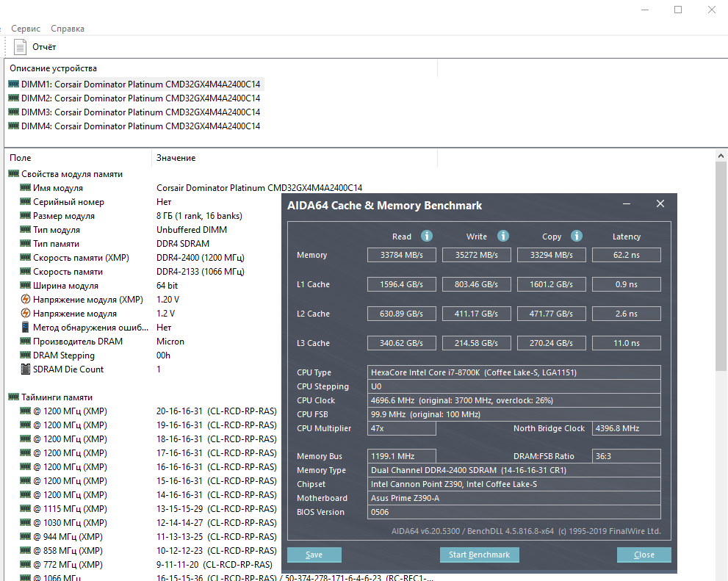This screenshot has width=728, height=581.
Task: Click the L1 Cache Read value 1596.4 GB/s
Action: coord(402,284)
